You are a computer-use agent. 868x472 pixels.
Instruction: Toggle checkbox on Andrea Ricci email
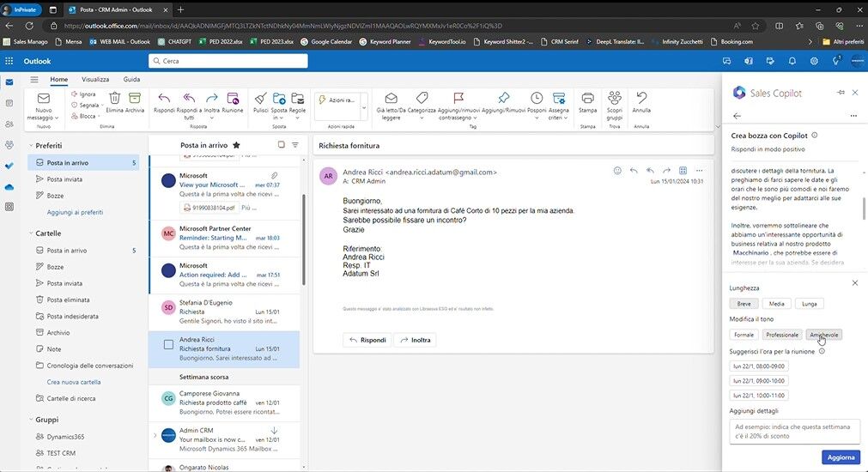[x=168, y=345]
